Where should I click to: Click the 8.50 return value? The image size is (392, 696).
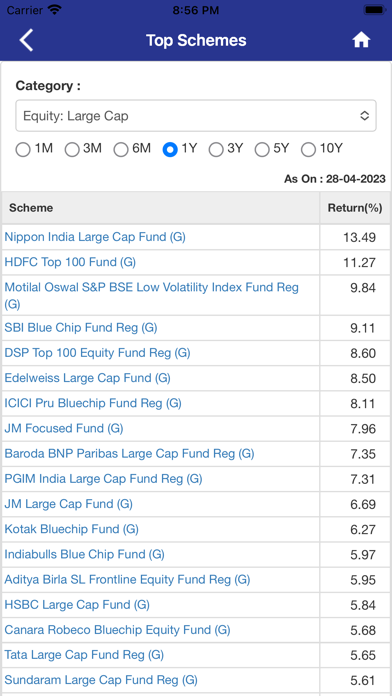[363, 379]
